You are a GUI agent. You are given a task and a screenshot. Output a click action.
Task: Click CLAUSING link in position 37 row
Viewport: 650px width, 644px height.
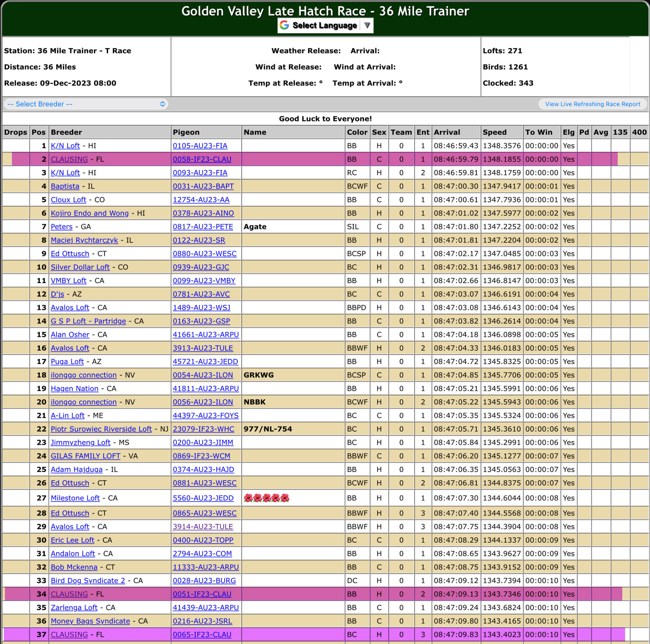69,635
